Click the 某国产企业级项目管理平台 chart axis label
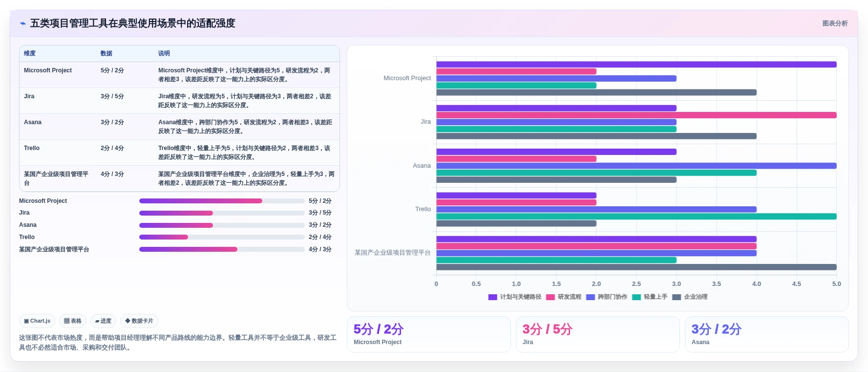The height and width of the screenshot is (372, 868). pos(393,253)
